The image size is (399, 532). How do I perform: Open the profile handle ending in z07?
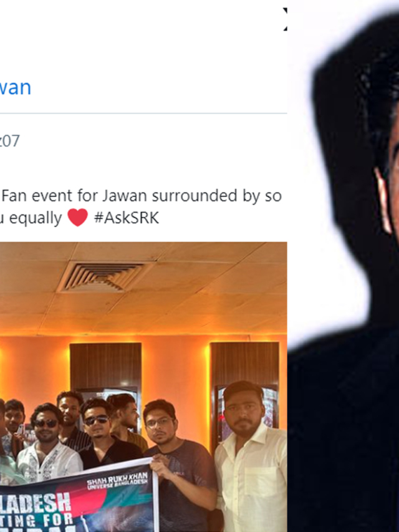9,141
